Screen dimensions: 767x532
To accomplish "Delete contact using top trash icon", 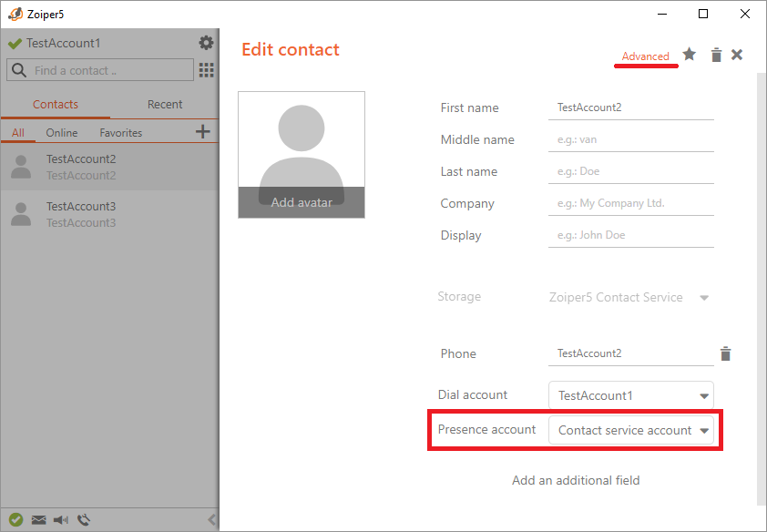I will (716, 56).
